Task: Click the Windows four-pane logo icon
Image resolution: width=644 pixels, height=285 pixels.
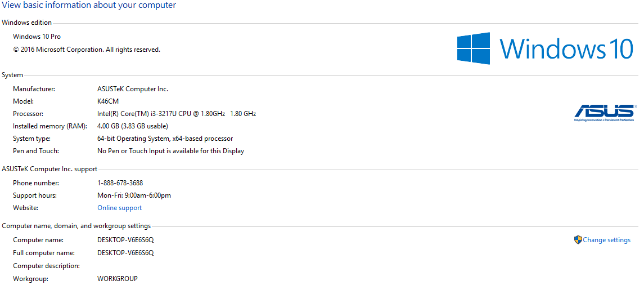Action: pyautogui.click(x=473, y=48)
